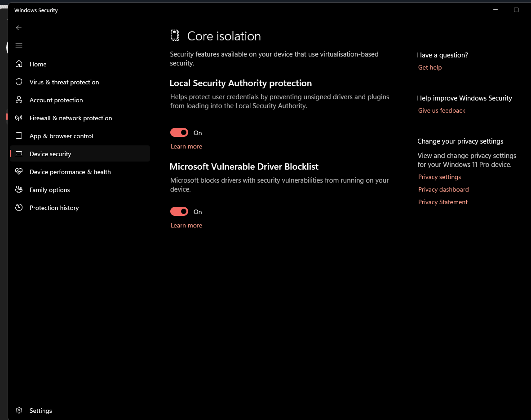531x420 pixels.
Task: Turn off Local Security Authority protection toggle
Action: 179,132
